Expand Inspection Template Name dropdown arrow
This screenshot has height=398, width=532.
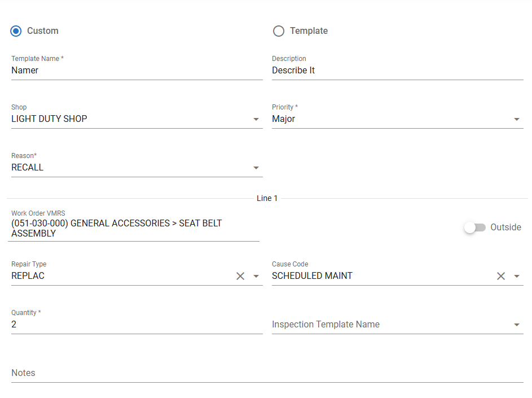517,325
